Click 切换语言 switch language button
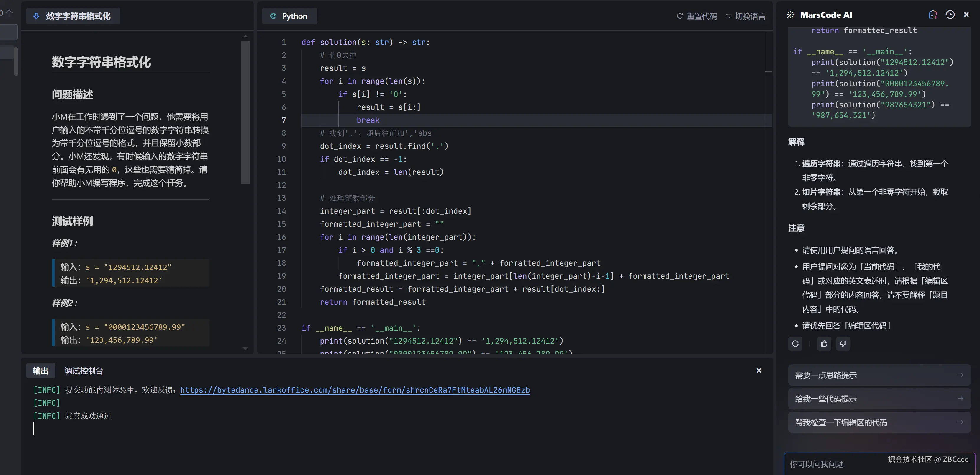Image resolution: width=980 pixels, height=475 pixels. pyautogui.click(x=745, y=16)
